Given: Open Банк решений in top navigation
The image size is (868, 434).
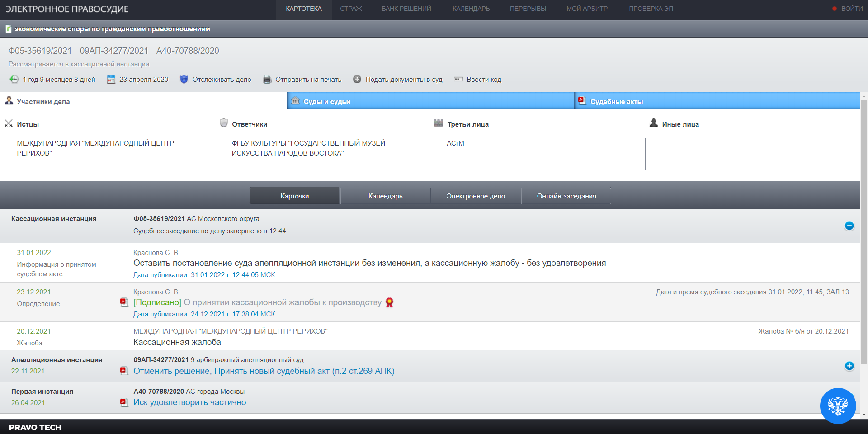Looking at the screenshot, I should coord(406,9).
